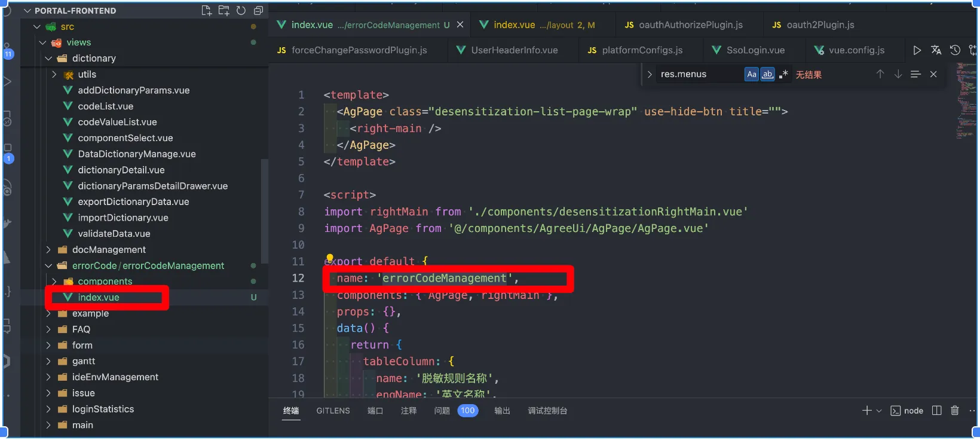
Task: Toggle Match Whole Word in find widget
Action: 767,74
